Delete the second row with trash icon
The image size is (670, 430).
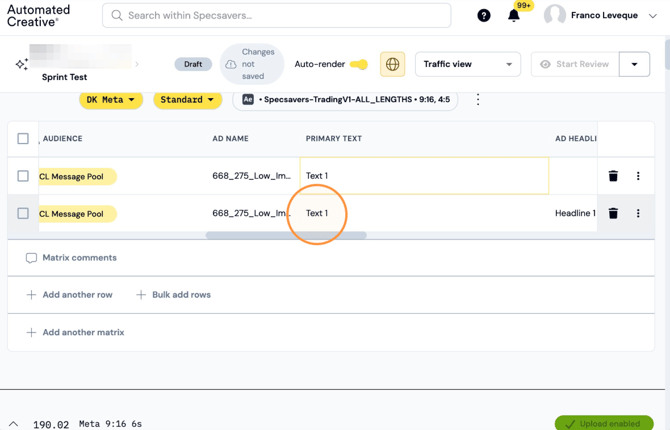613,213
